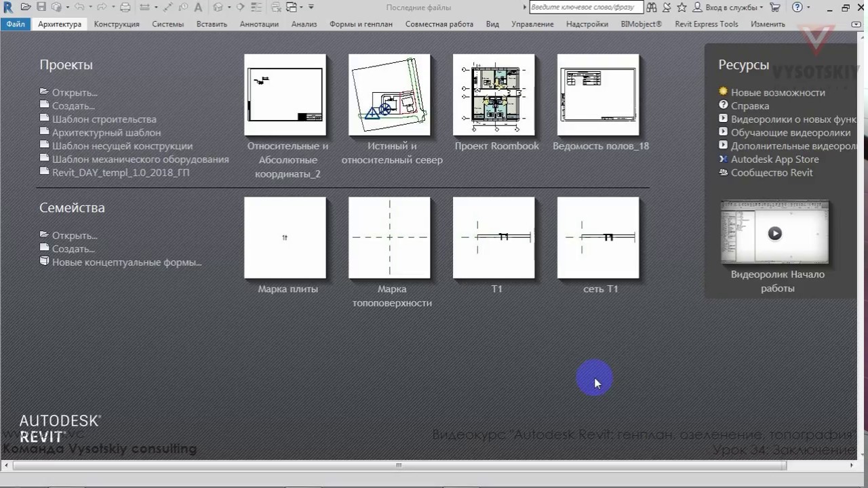Switch to the BIMobject® tab

coord(641,24)
